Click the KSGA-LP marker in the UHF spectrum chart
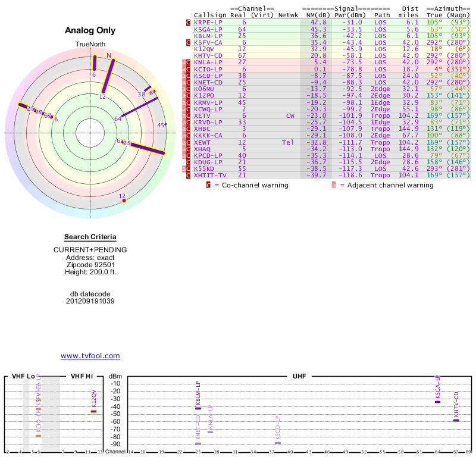 pos(437,402)
